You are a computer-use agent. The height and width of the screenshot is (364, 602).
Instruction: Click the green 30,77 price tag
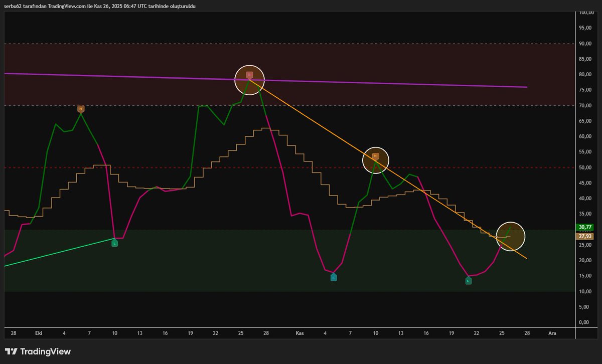tap(585, 227)
